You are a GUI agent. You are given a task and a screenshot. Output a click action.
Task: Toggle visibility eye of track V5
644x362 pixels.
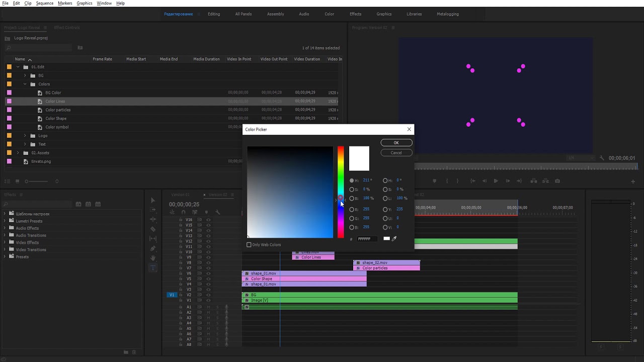click(208, 279)
